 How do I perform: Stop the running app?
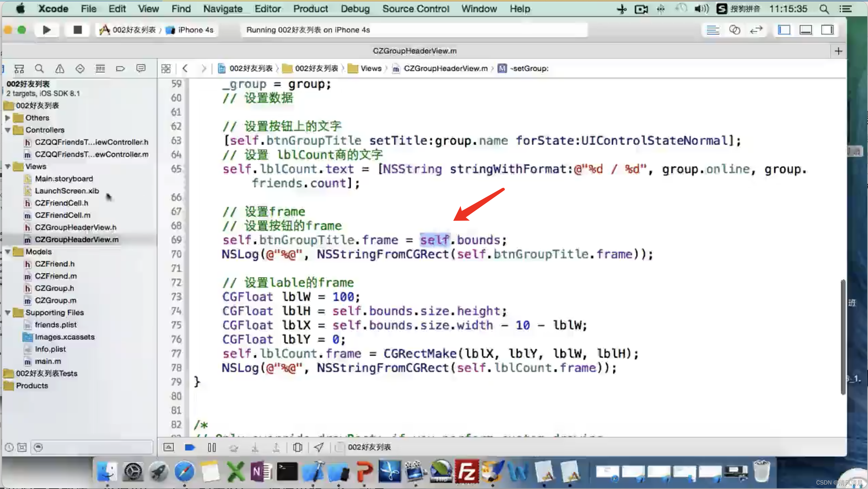pyautogui.click(x=77, y=30)
